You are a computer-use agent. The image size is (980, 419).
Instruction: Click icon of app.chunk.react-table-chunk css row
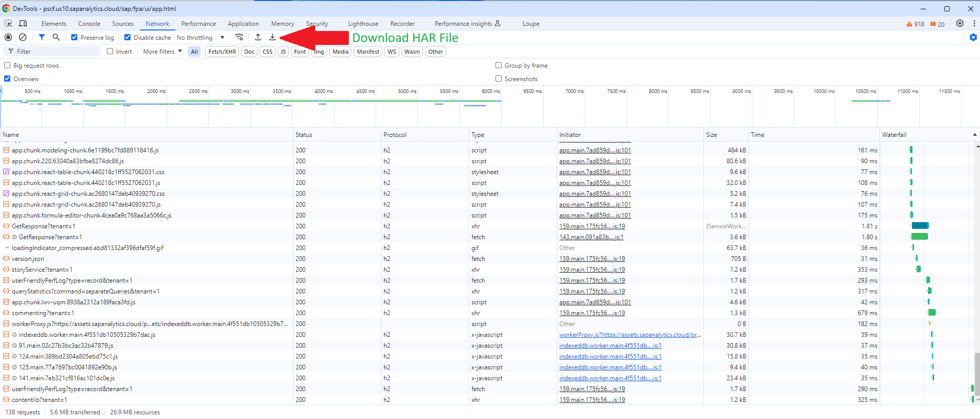[x=6, y=172]
